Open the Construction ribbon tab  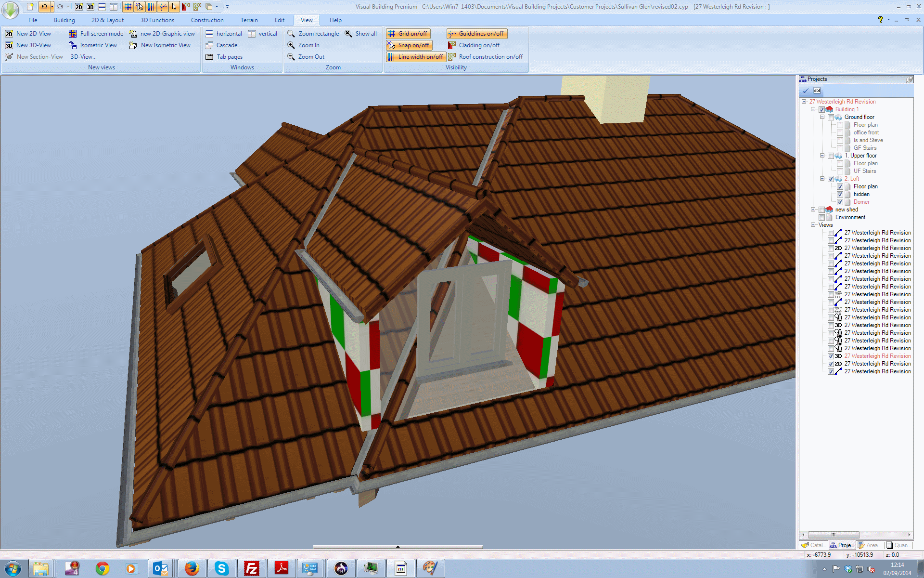pyautogui.click(x=207, y=20)
